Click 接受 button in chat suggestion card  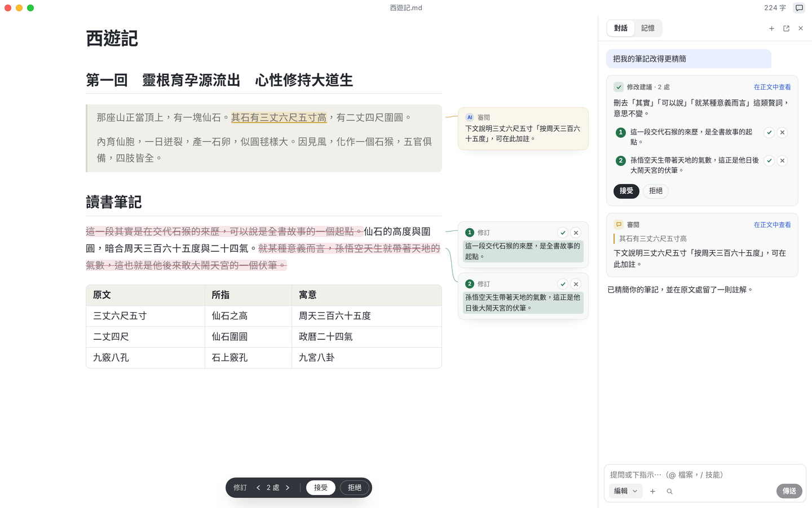[626, 191]
